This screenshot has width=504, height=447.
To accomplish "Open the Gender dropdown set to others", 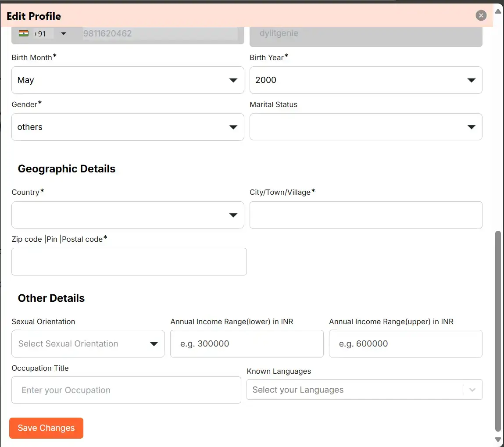I will (x=128, y=127).
